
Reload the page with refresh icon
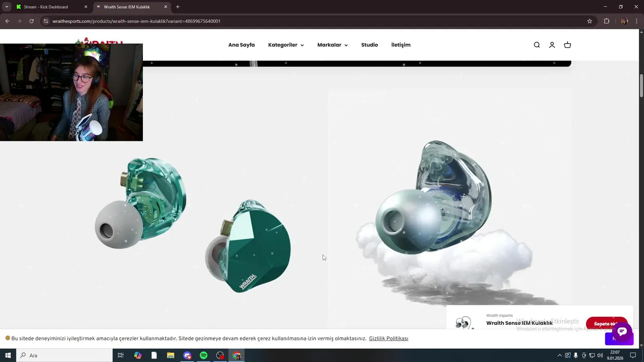pyautogui.click(x=31, y=21)
